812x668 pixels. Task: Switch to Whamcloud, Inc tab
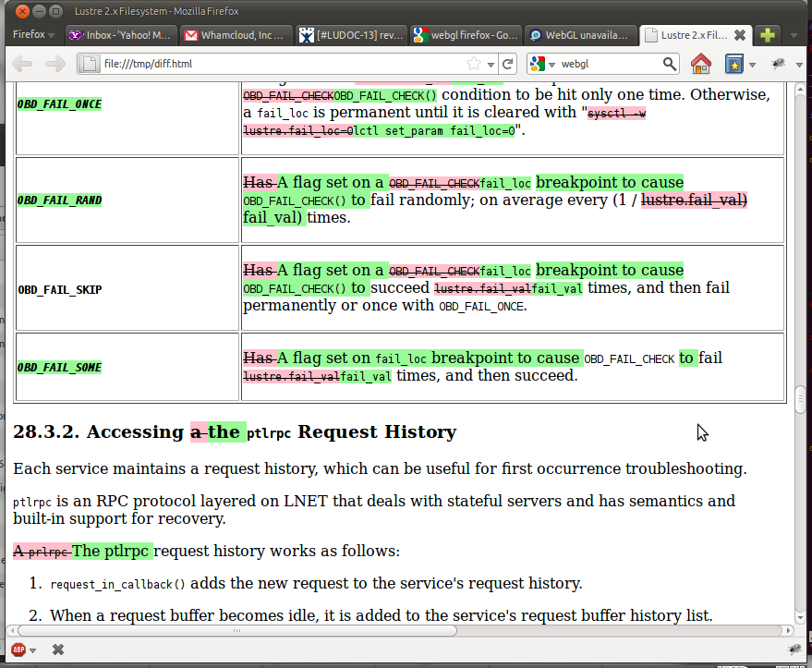point(236,35)
